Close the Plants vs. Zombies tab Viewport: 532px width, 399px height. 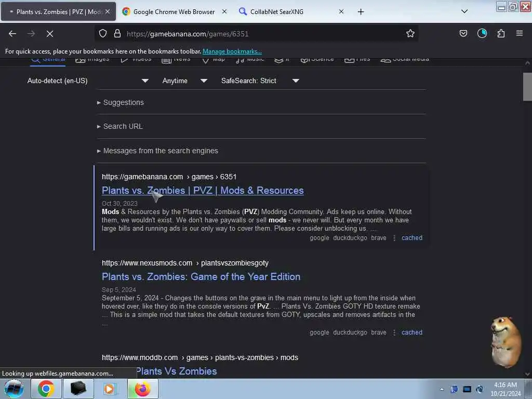click(x=108, y=11)
